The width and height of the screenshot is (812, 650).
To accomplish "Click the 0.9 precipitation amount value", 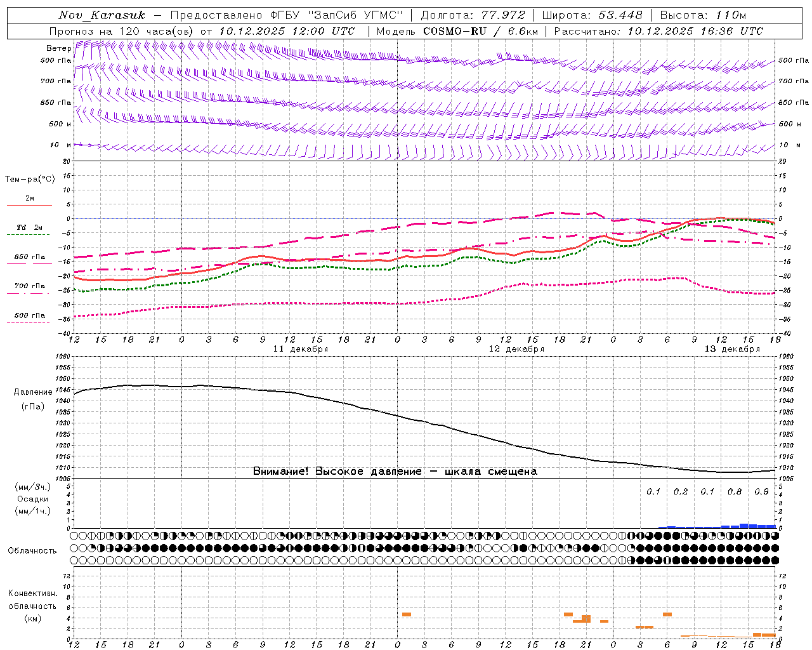I will pos(762,491).
